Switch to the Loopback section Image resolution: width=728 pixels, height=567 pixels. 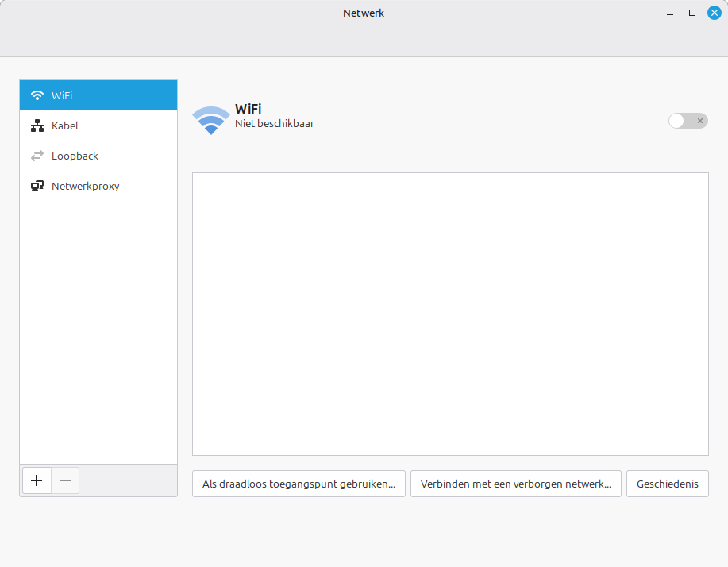pos(75,156)
